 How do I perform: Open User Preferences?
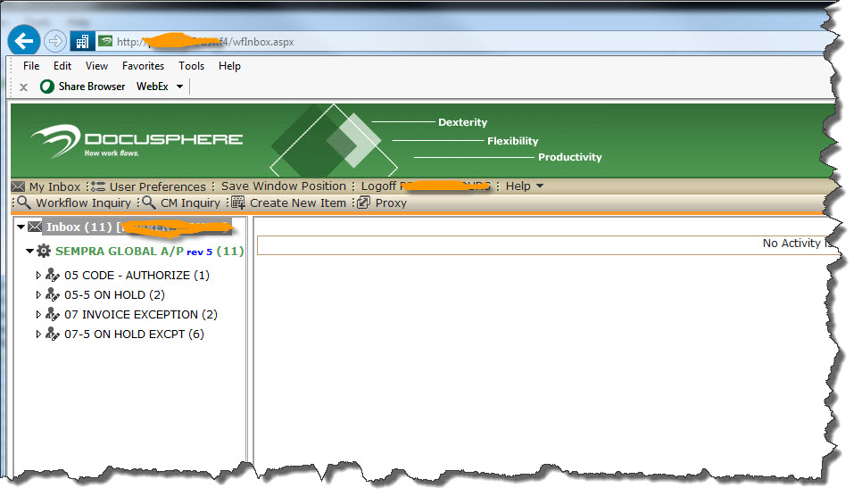coord(157,186)
